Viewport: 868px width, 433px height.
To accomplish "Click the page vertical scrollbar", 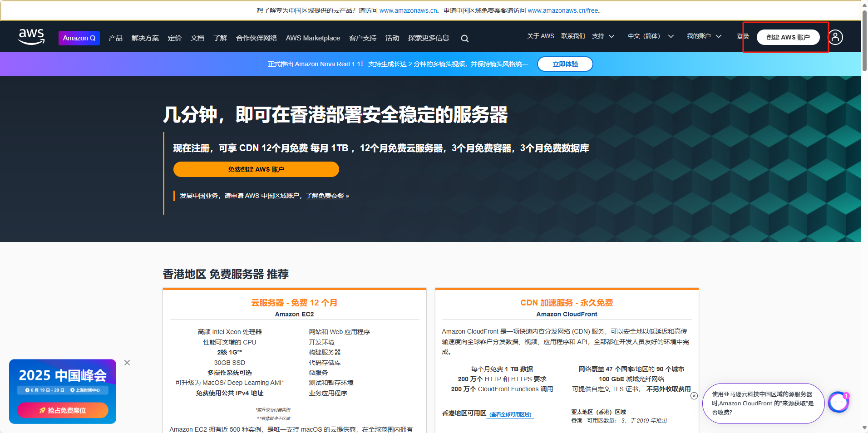I will click(864, 41).
